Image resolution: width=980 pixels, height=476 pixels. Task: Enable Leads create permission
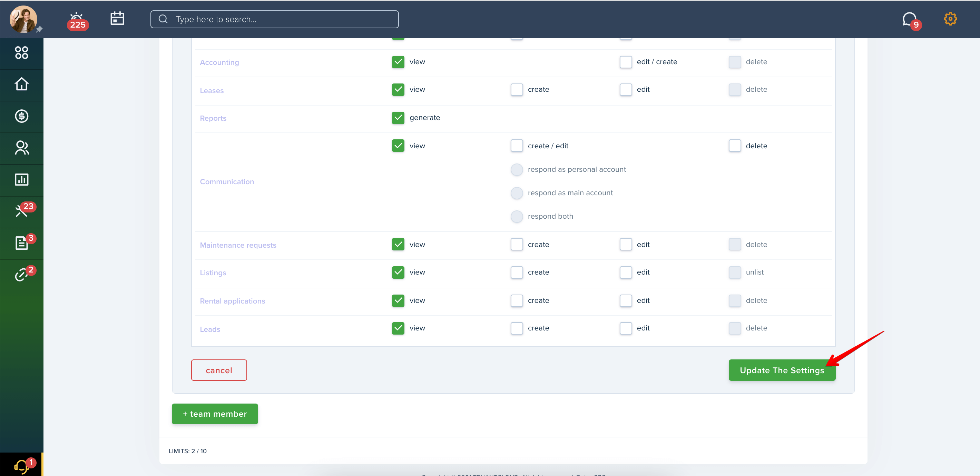(516, 328)
